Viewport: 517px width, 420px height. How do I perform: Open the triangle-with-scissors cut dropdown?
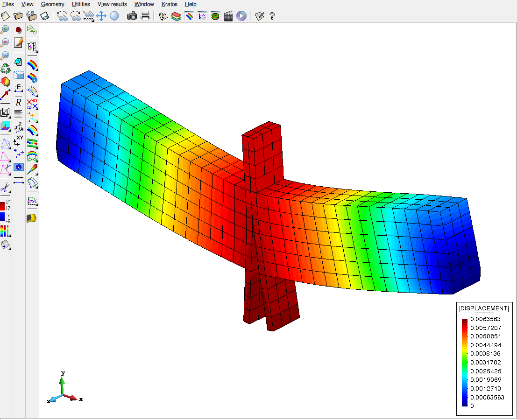(x=5, y=169)
